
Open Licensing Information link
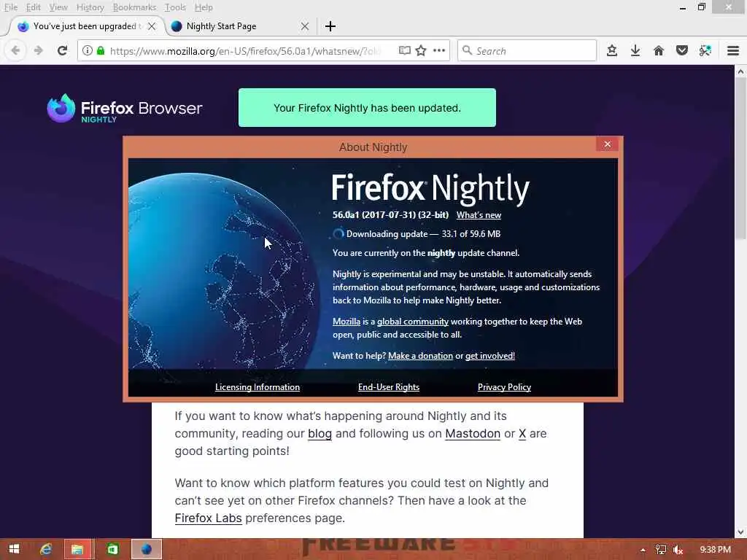(x=258, y=387)
